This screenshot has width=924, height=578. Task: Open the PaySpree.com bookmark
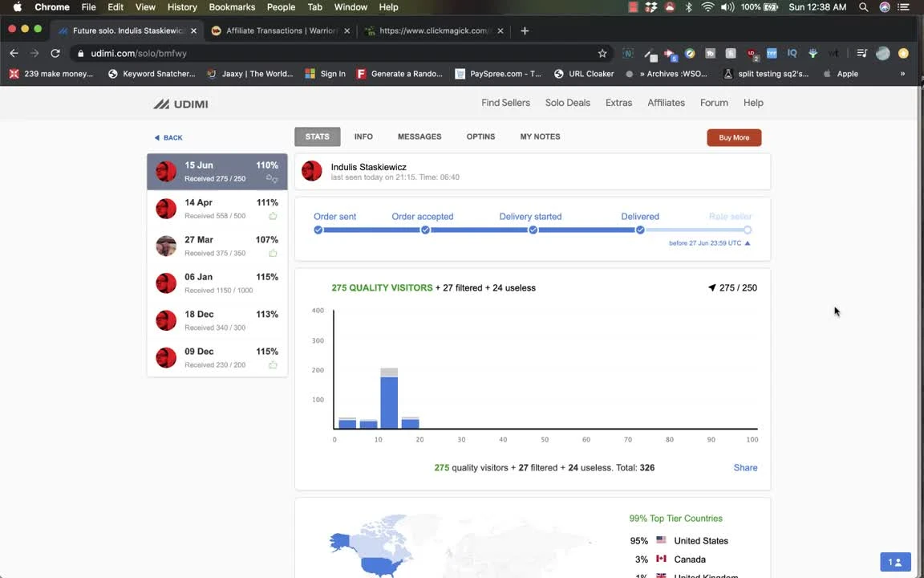coord(498,74)
